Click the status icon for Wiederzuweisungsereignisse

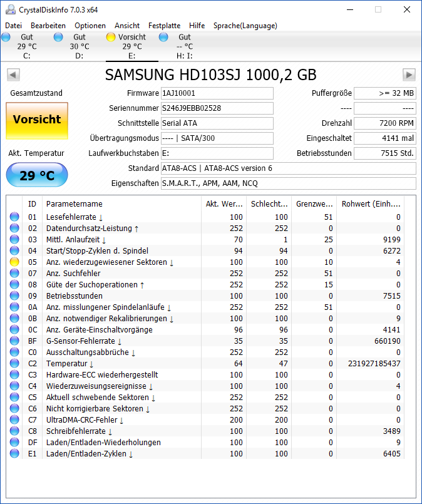(x=14, y=386)
